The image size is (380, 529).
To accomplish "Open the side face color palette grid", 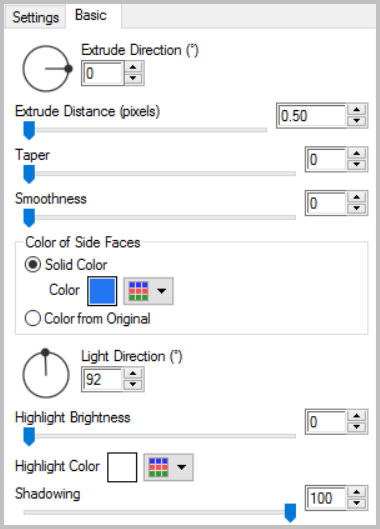I will click(138, 291).
